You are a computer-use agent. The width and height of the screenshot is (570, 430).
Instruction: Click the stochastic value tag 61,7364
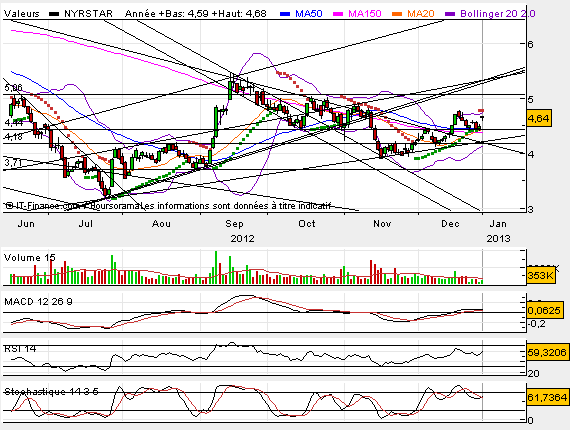point(547,397)
